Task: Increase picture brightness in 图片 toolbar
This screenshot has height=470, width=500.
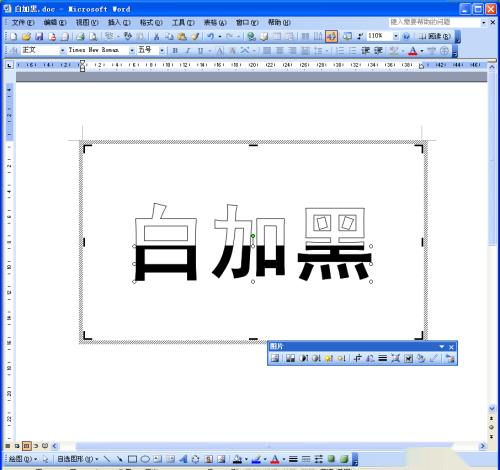Action: coord(329,358)
